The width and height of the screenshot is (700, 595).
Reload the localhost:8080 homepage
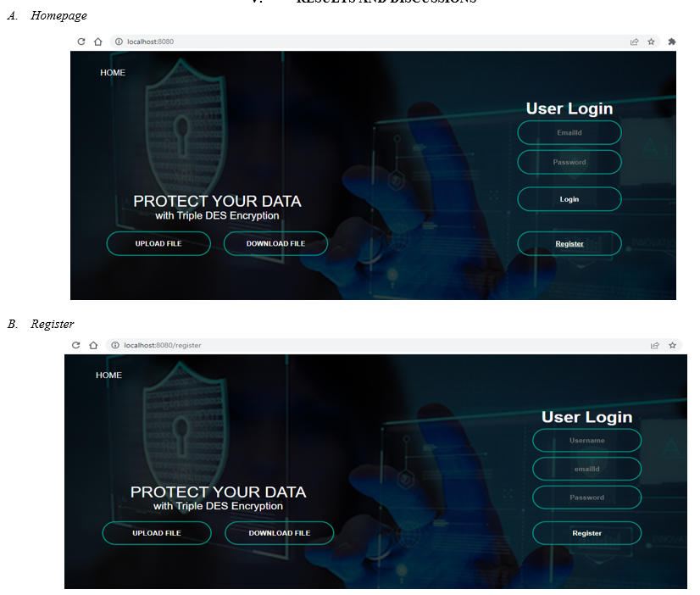point(81,42)
